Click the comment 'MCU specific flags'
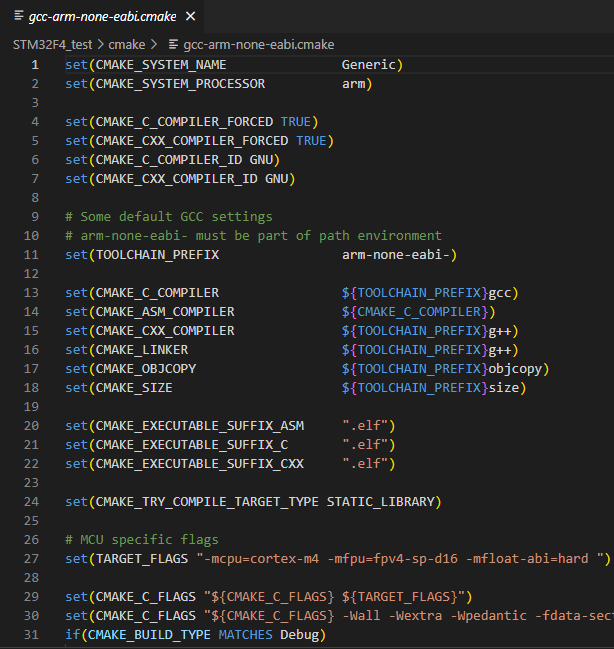This screenshot has height=649, width=614. [x=142, y=540]
